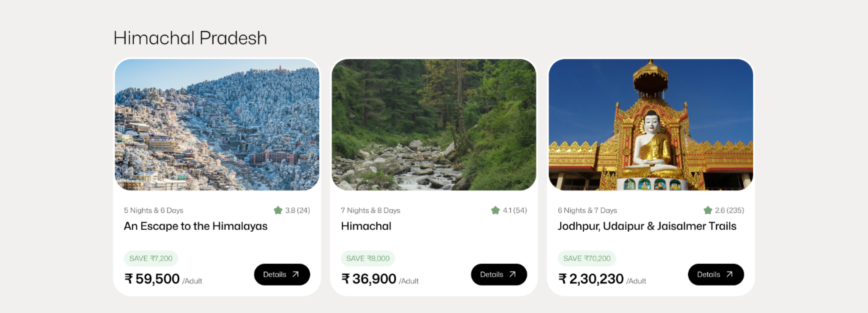Click the forest stream photo

(434, 125)
